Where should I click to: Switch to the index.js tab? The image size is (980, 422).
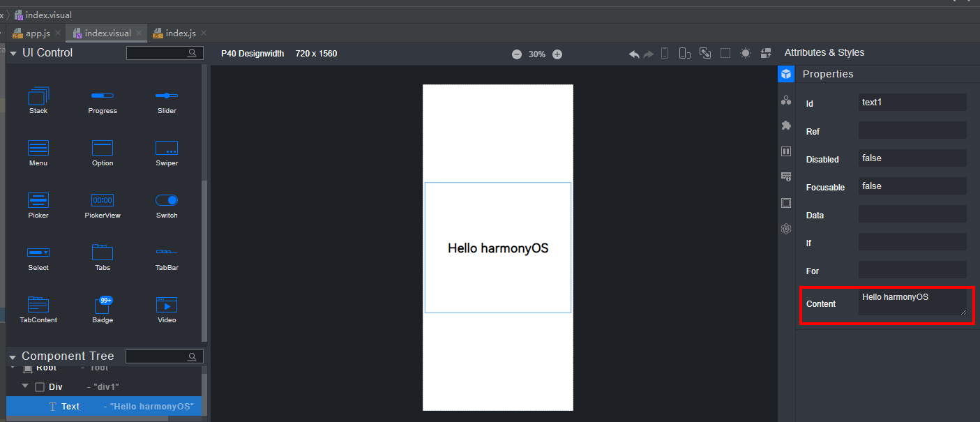(181, 33)
